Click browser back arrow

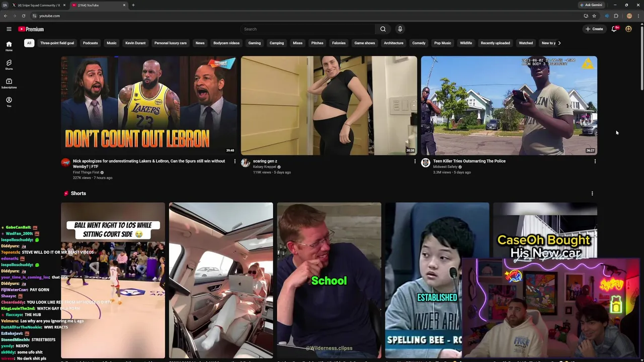6,16
